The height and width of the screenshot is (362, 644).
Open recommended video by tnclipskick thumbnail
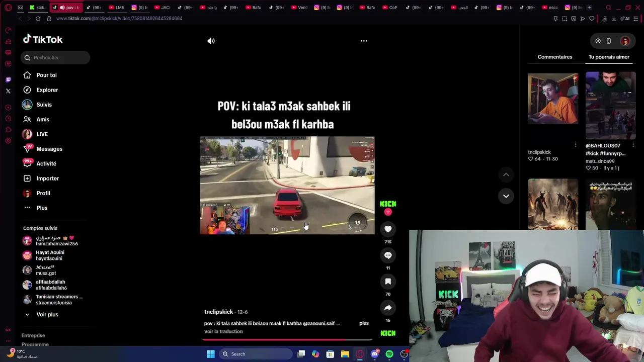click(x=553, y=99)
